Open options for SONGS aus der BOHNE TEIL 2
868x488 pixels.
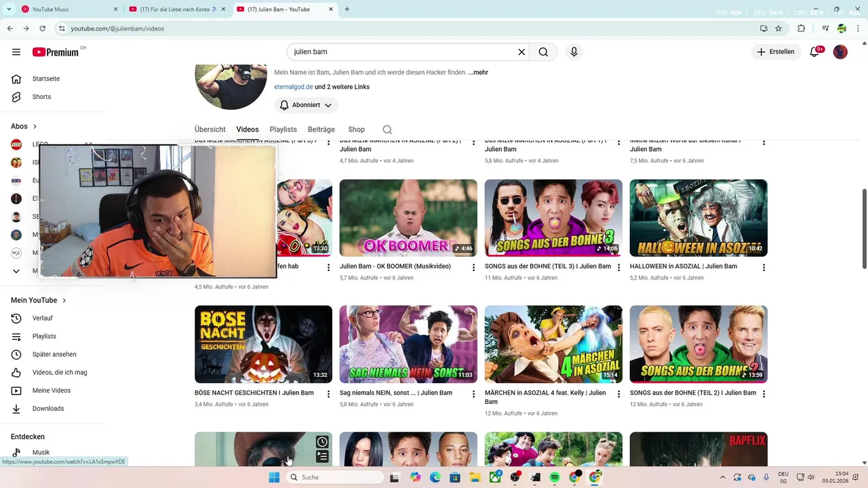tap(764, 394)
